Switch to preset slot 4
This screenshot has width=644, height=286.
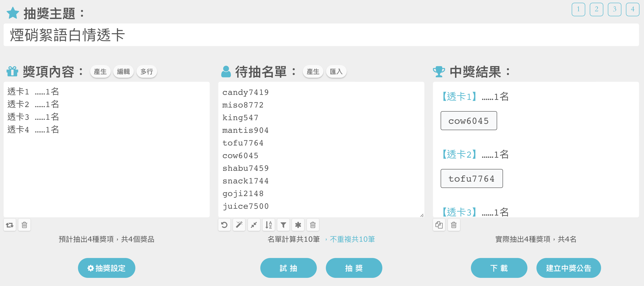[x=632, y=9]
